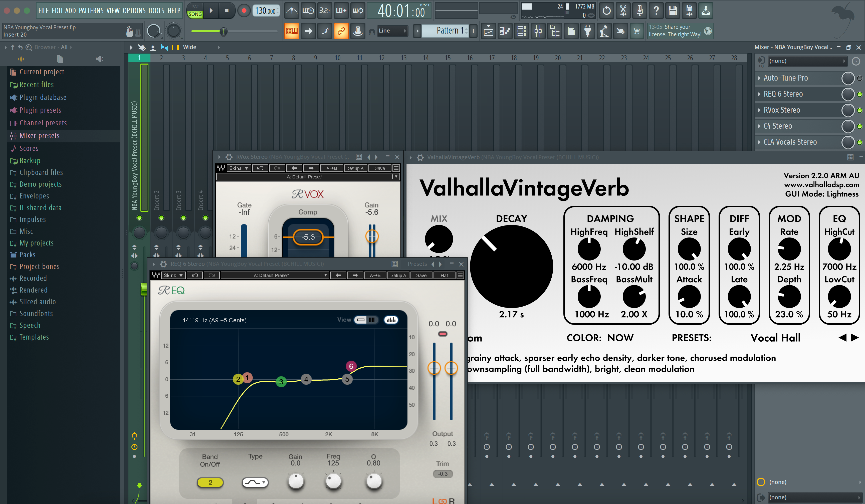Open the Channel rack icon

click(521, 31)
